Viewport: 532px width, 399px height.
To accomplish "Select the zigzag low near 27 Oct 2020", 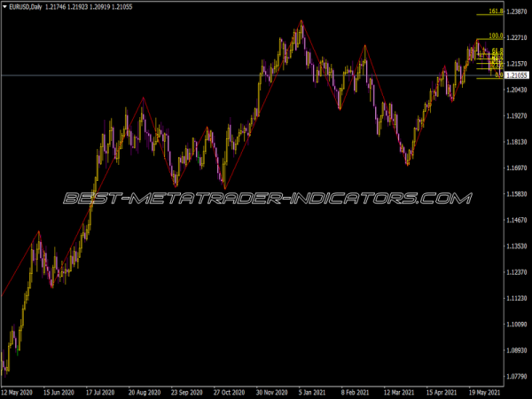I will click(224, 189).
